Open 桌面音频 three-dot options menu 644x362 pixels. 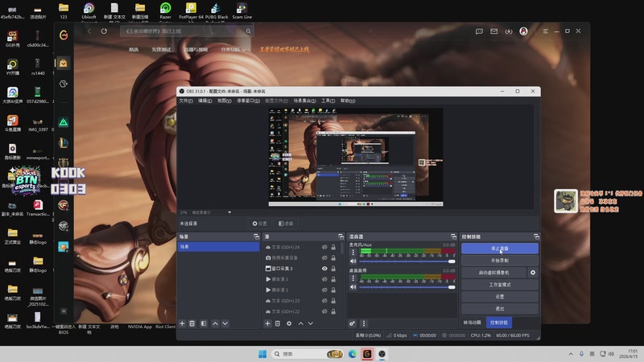click(x=353, y=278)
